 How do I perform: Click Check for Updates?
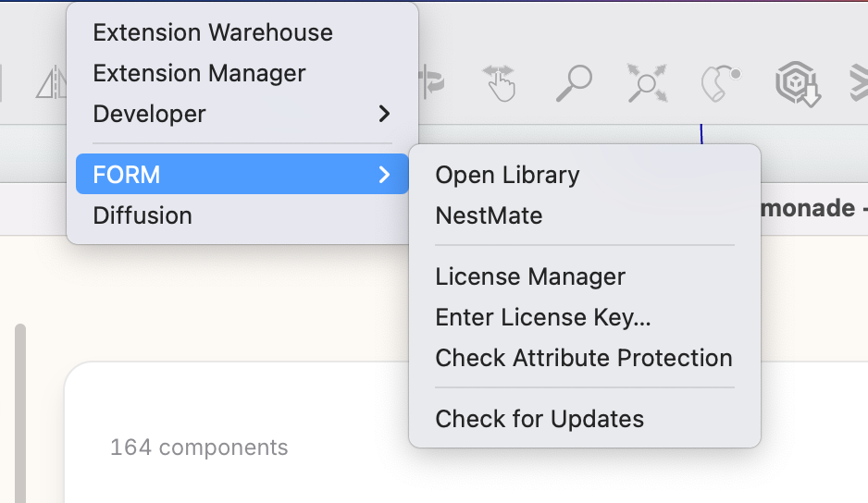539,419
